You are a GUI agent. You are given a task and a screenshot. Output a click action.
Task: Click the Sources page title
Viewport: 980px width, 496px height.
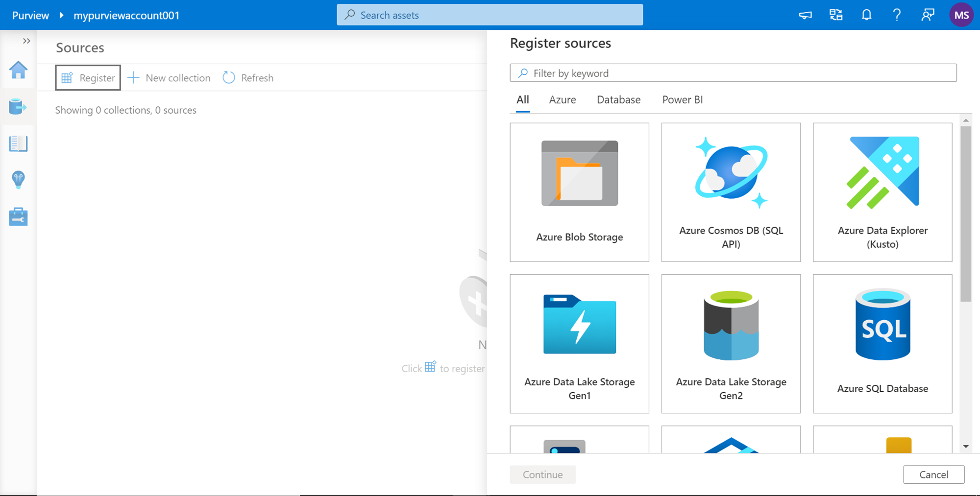coord(80,47)
